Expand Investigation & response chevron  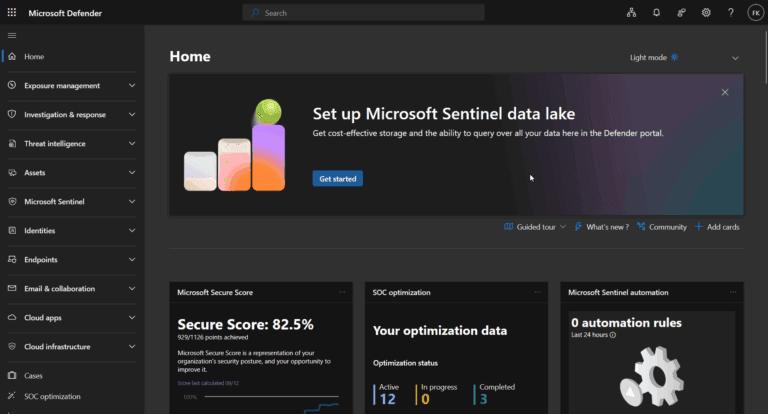[132, 114]
